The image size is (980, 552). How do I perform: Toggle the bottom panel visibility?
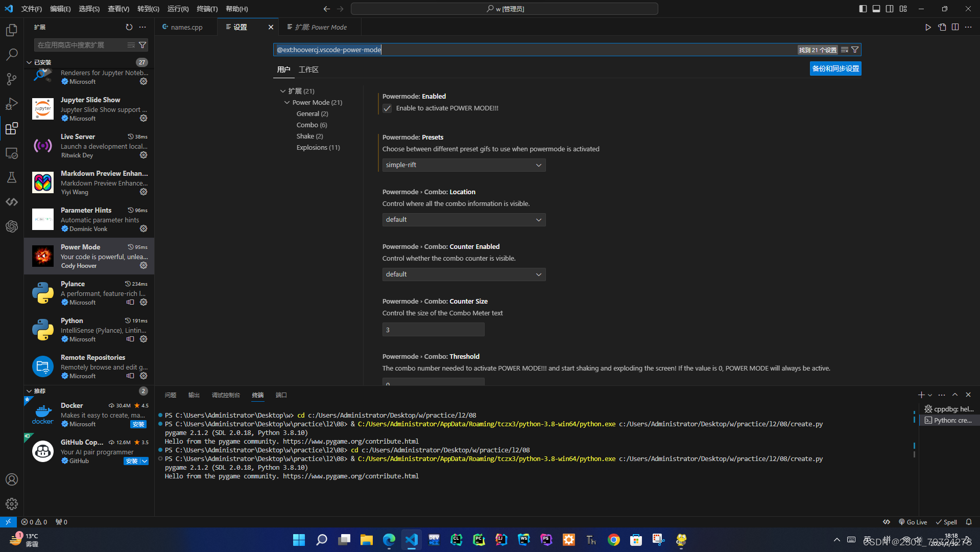876,9
